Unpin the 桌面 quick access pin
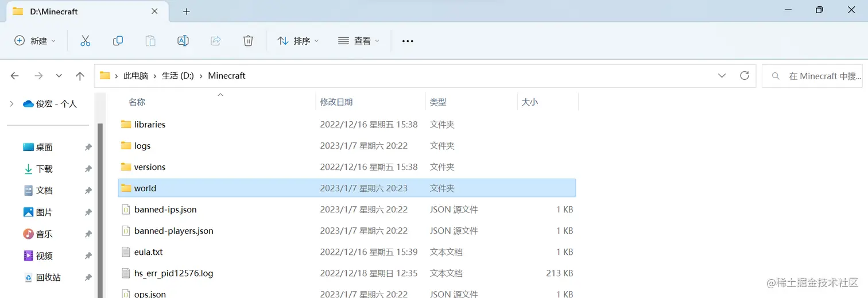Image resolution: width=868 pixels, height=298 pixels. (x=88, y=148)
